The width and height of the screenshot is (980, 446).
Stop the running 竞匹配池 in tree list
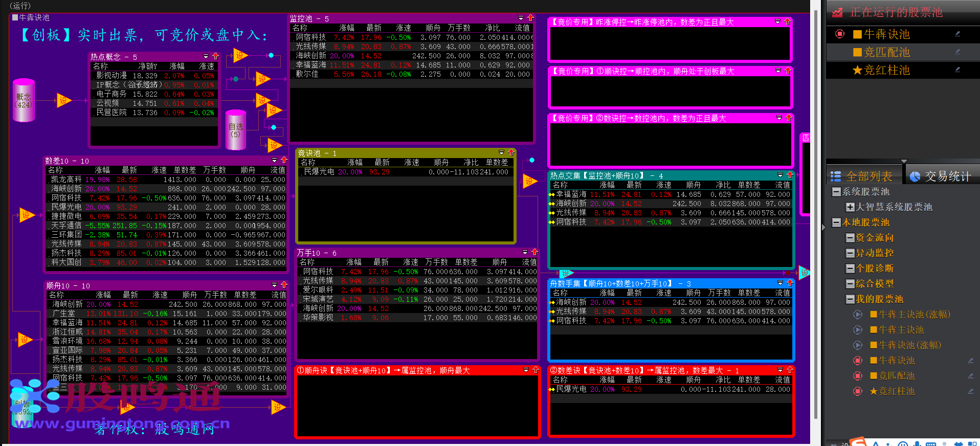(x=858, y=376)
